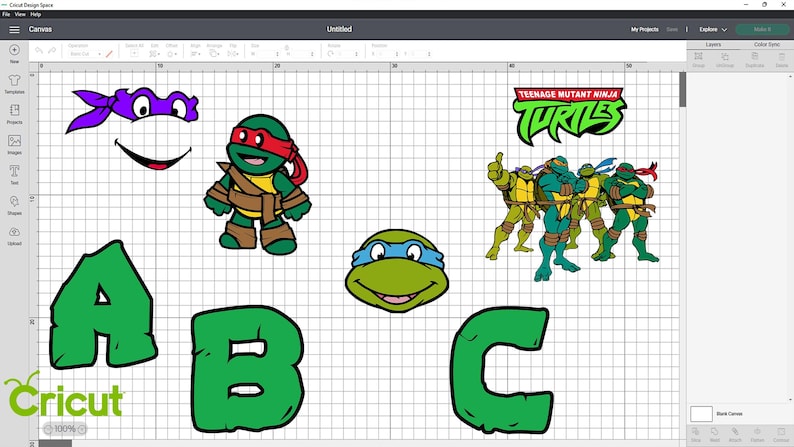Open the View menu

pyautogui.click(x=20, y=14)
